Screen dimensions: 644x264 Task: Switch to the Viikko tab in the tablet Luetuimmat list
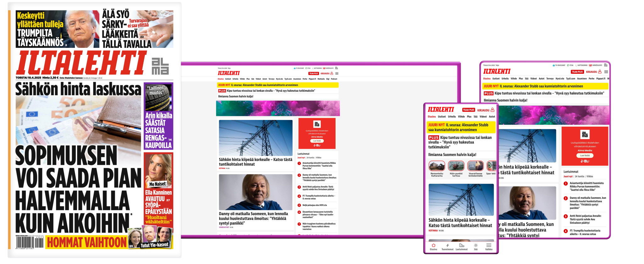590,176
